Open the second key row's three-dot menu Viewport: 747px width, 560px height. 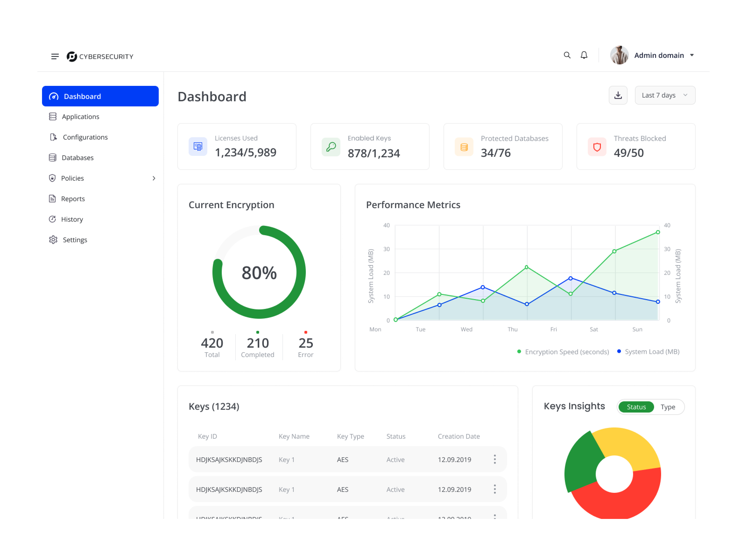pos(495,489)
